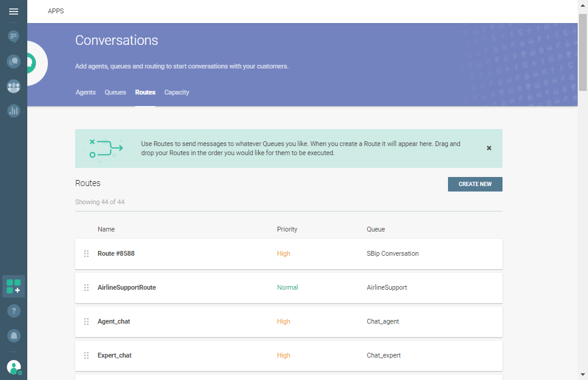Click drag handle of Expert_chat route

[x=86, y=356]
